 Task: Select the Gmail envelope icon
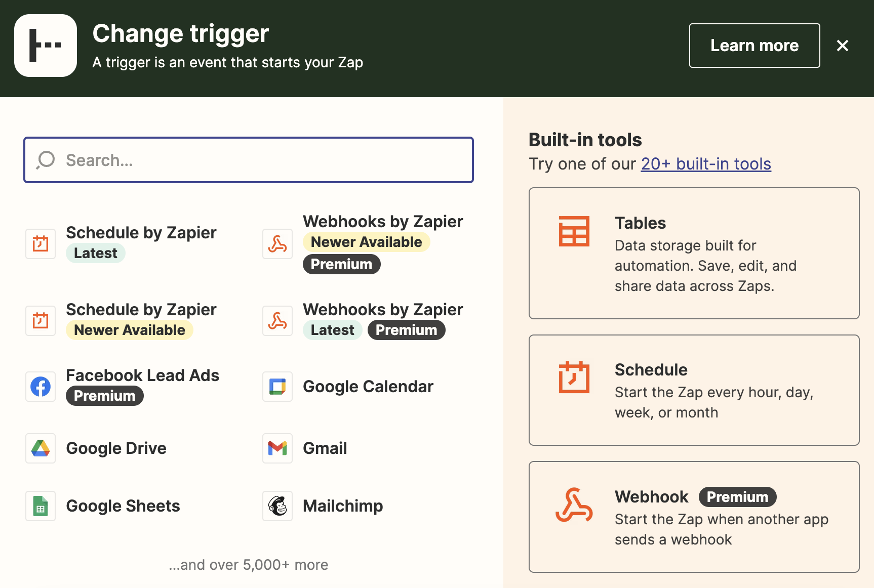277,448
